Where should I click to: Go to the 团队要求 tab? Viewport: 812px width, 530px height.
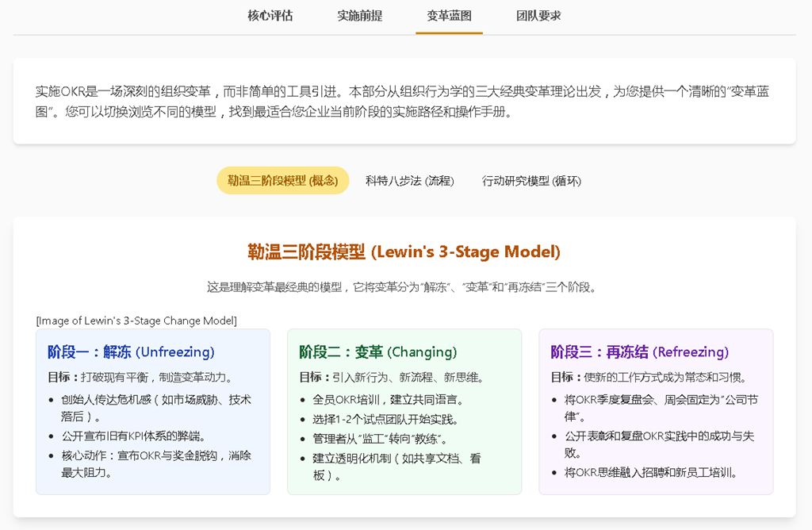[x=538, y=16]
